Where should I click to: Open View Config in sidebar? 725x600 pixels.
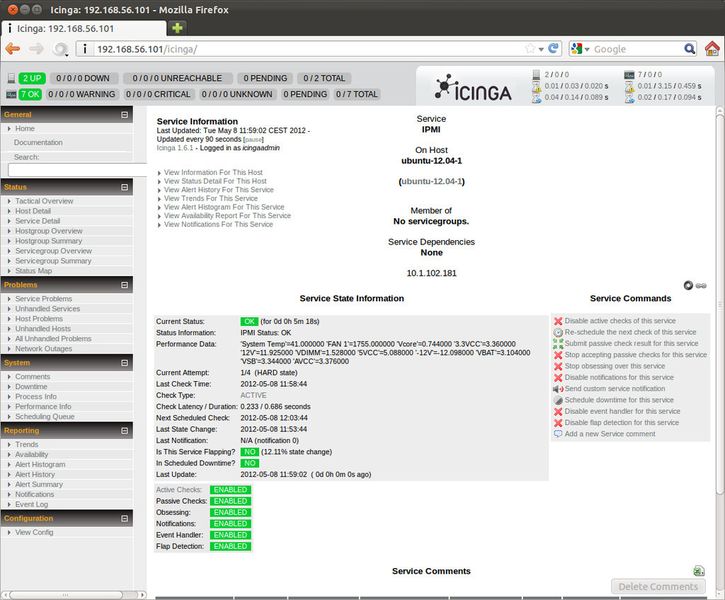pos(34,532)
